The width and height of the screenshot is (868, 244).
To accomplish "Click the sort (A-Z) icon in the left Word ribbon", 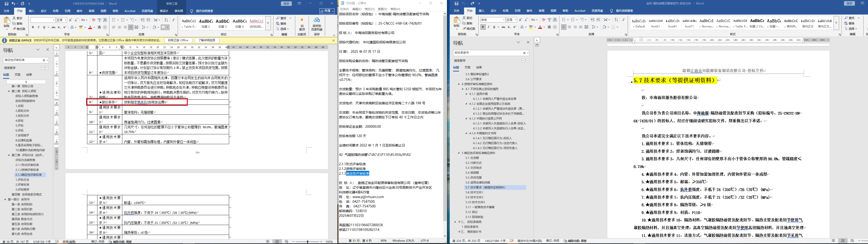I will click(x=166, y=20).
